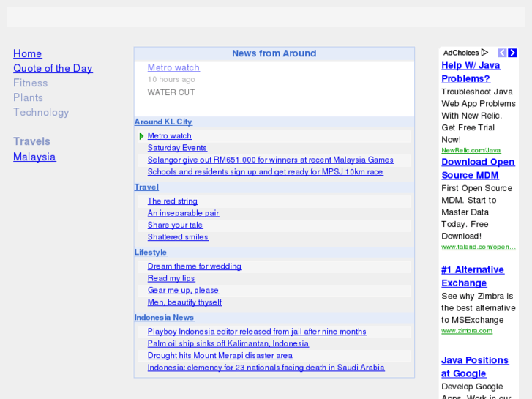Click the WATER CUT summary text
Image resolution: width=532 pixels, height=399 pixels.
pyautogui.click(x=171, y=92)
